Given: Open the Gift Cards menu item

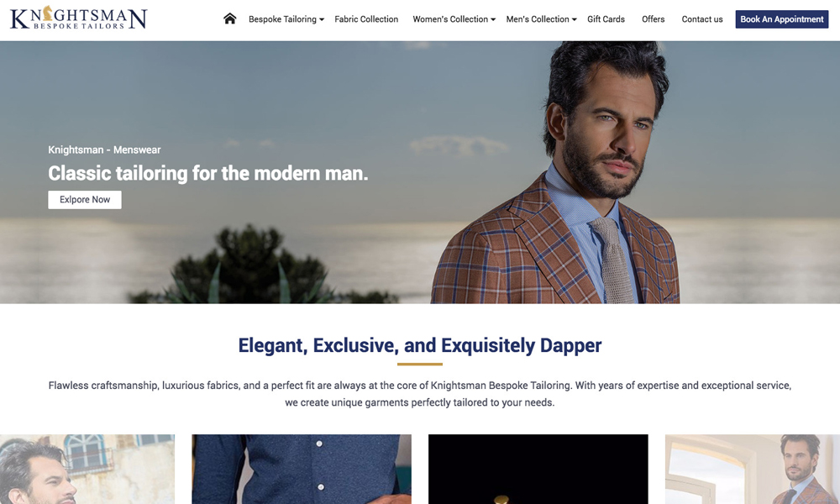Looking at the screenshot, I should 606,19.
